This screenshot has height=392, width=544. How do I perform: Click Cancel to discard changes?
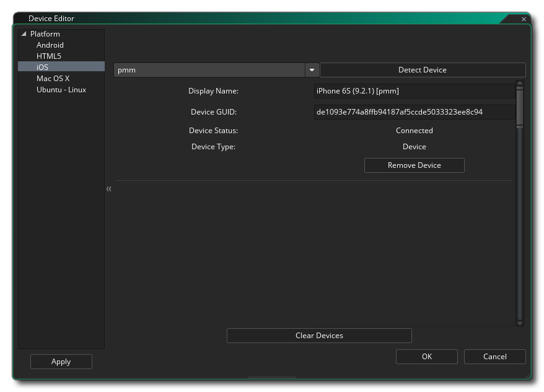pos(494,357)
